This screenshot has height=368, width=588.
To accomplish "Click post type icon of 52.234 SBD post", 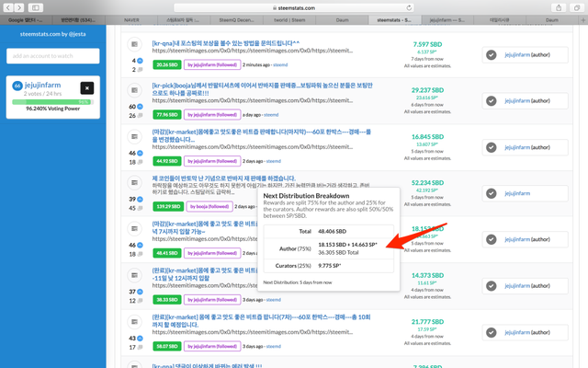I will click(x=135, y=183).
